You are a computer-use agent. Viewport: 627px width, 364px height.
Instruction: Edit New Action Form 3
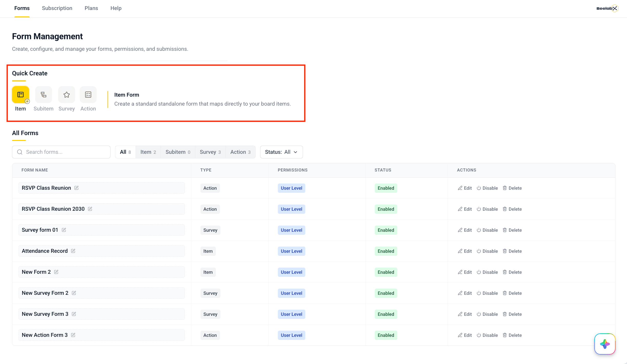pyautogui.click(x=465, y=335)
